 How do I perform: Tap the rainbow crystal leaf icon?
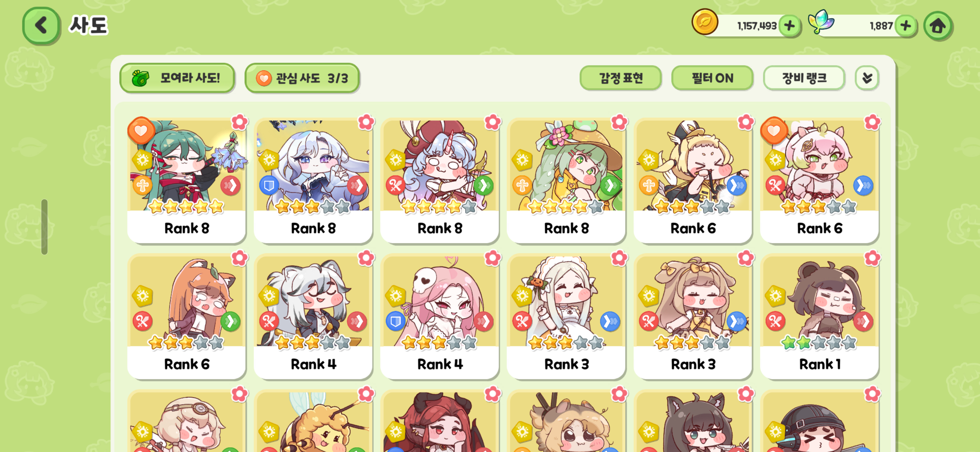click(x=821, y=22)
